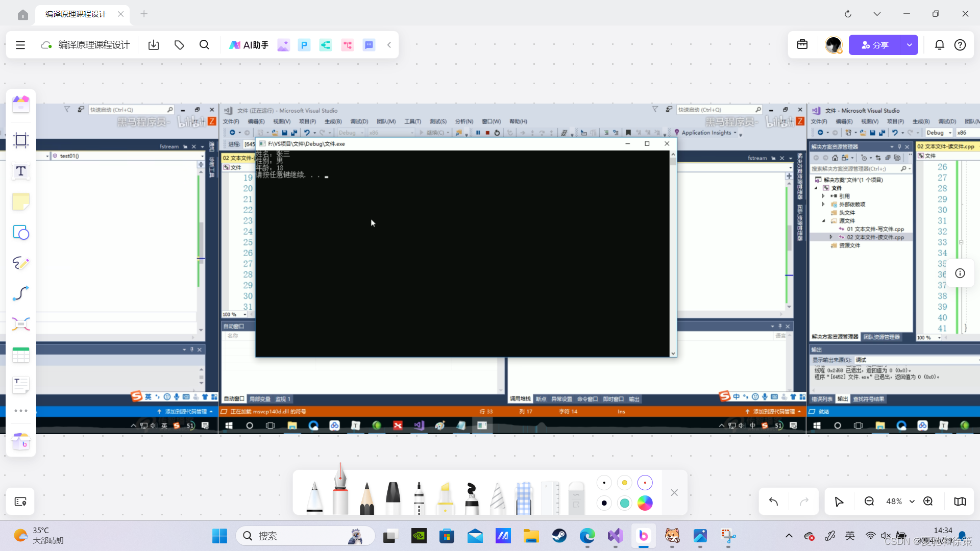This screenshot has height=551, width=980.
Task: Toggle the ruler tool in pen tray
Action: [550, 497]
